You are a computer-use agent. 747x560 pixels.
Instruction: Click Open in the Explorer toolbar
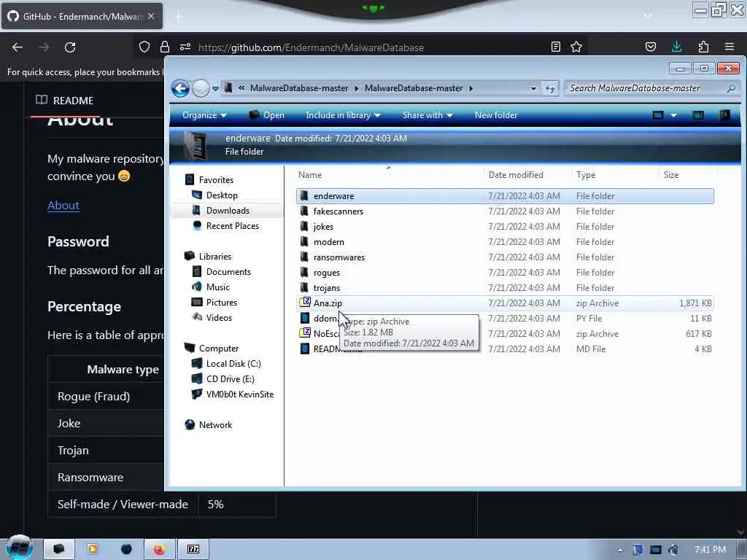coord(267,115)
